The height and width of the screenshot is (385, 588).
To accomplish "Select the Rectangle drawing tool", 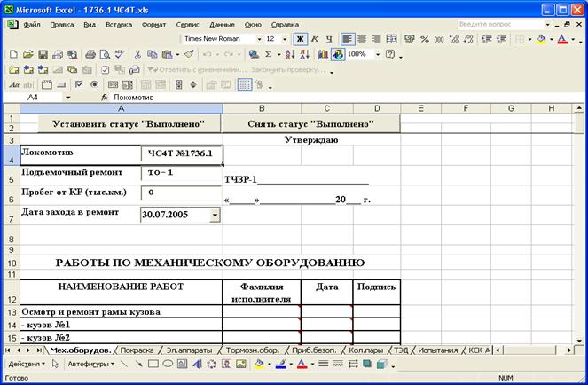I will tap(153, 364).
